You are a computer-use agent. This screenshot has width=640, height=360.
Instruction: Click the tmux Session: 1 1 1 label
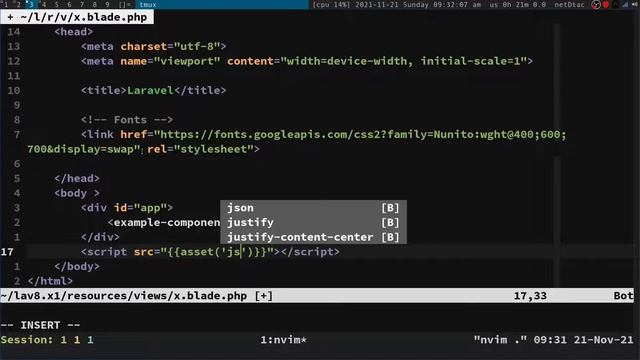pos(47,340)
